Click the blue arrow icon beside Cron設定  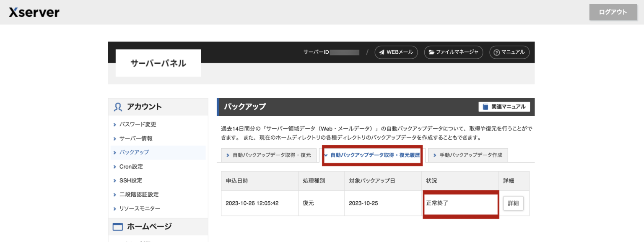click(x=114, y=166)
